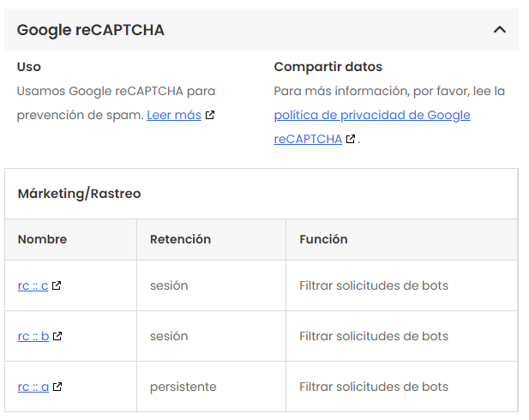Click external-link icon after reCAPTCHA privacy link
Image resolution: width=529 pixels, height=420 pixels.
[x=351, y=140]
